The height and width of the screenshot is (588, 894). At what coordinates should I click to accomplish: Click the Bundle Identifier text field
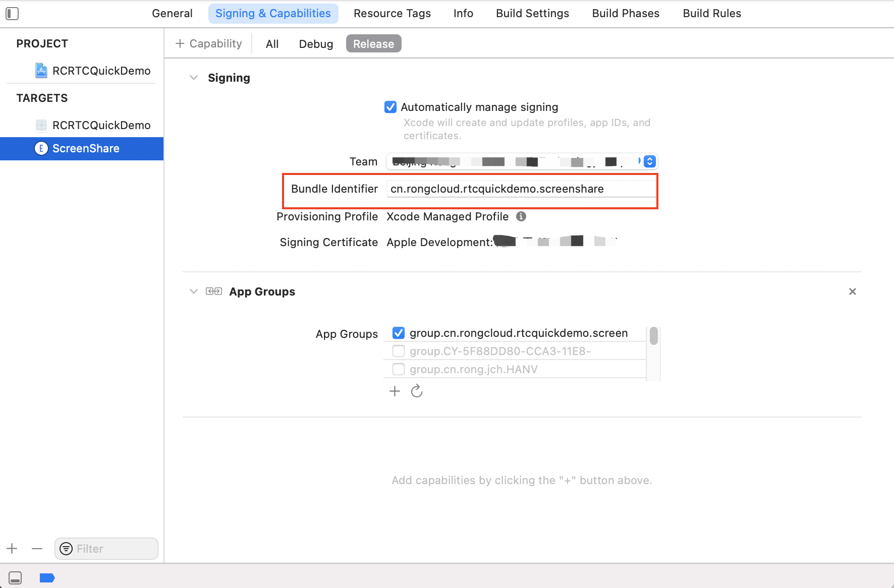click(520, 189)
